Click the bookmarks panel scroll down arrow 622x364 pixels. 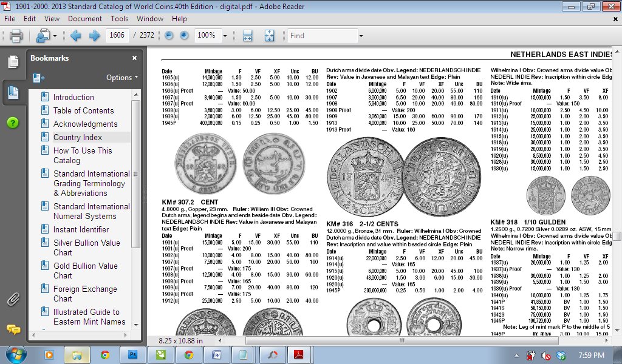tap(136, 325)
